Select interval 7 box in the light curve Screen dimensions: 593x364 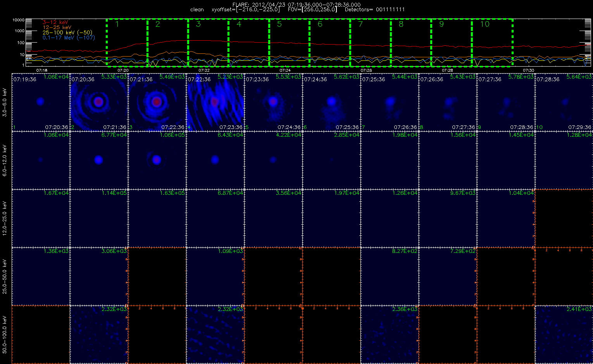coord(371,43)
